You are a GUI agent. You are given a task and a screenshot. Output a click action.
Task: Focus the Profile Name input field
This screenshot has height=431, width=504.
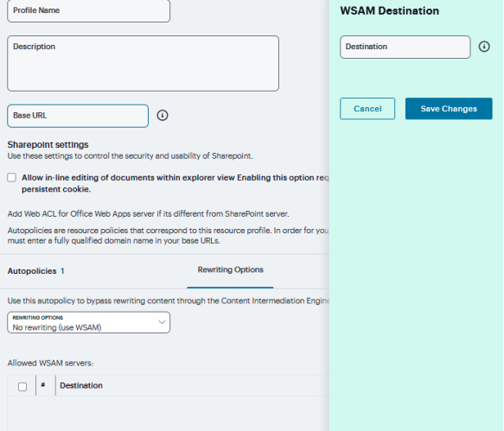click(89, 11)
